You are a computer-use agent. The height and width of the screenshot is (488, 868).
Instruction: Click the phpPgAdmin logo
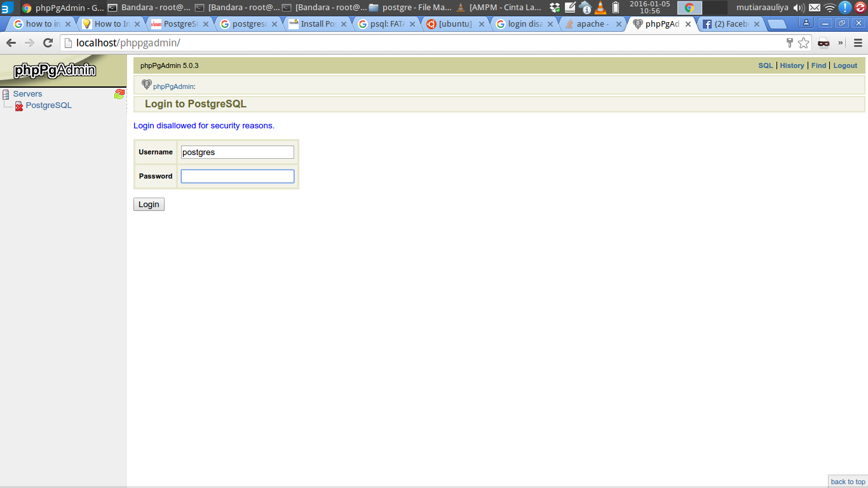point(55,70)
